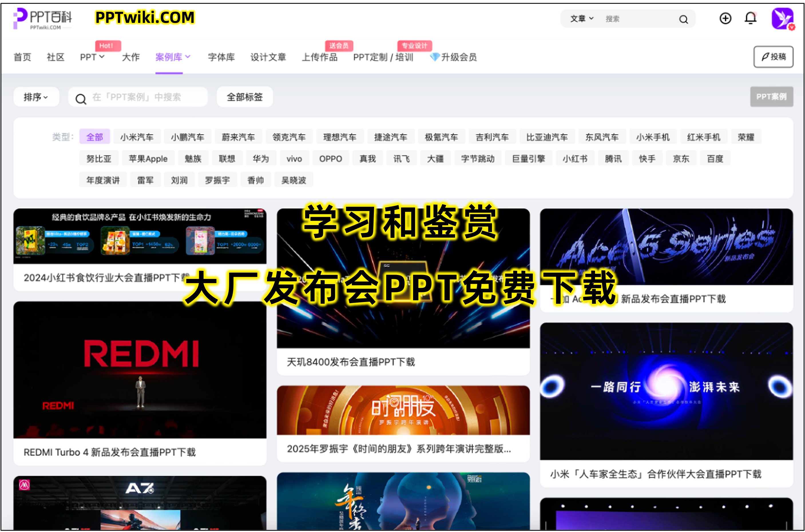
Task: Filter by 联想 tag
Action: point(227,158)
